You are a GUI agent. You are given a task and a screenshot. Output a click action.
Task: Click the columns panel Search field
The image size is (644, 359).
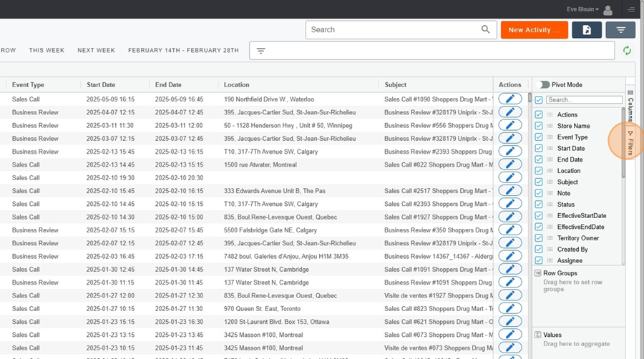point(584,99)
